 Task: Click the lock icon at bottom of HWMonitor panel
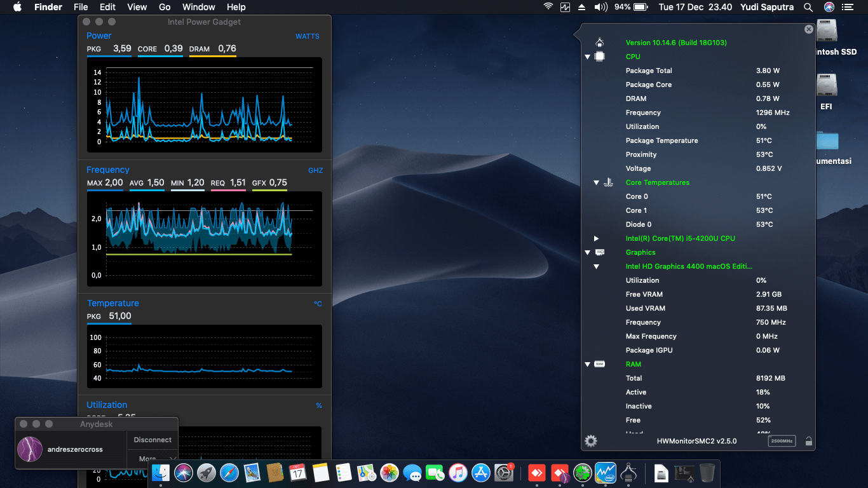[809, 441]
